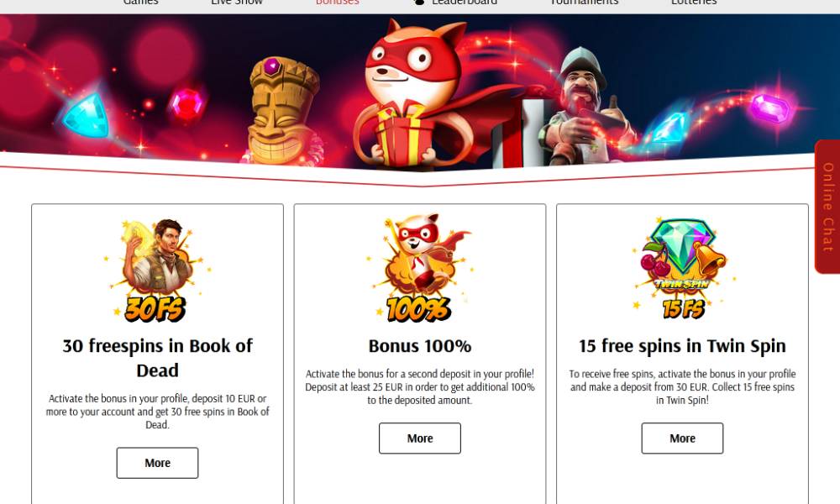Click More under 15 free spins Twin Spin
840x504 pixels.
pos(682,438)
